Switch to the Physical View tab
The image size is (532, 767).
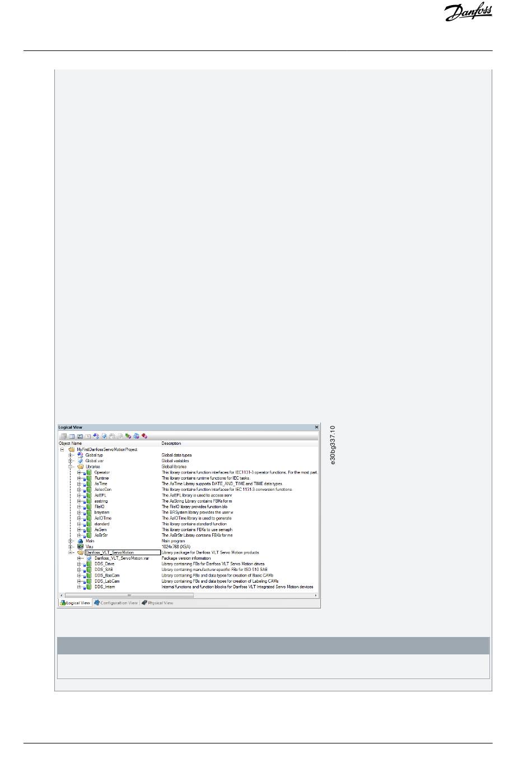click(157, 603)
